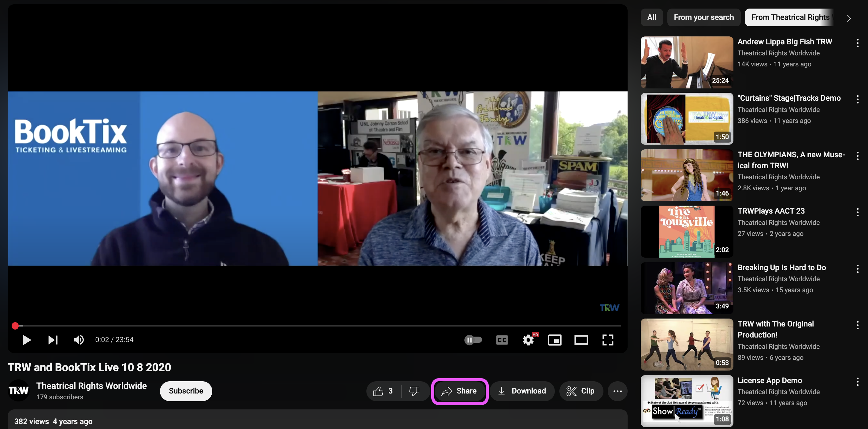868x429 pixels.
Task: Click the Clip scissors button
Action: (581, 391)
